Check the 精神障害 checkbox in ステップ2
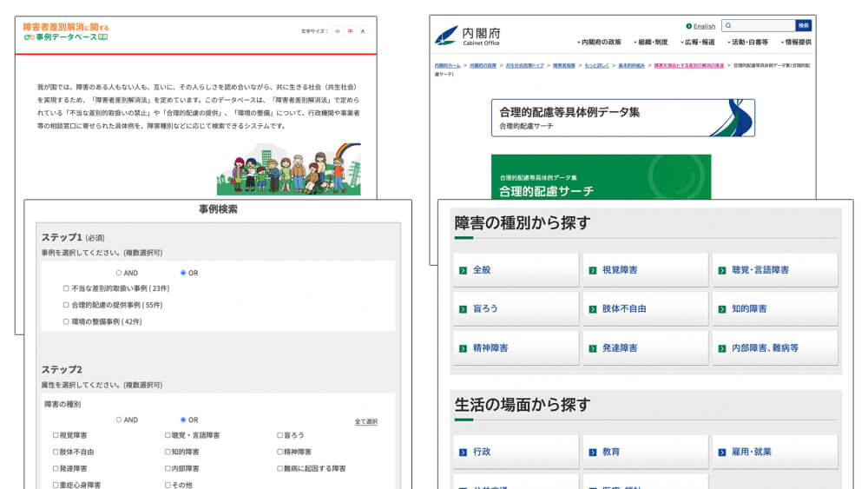The height and width of the screenshot is (489, 868). click(x=279, y=453)
